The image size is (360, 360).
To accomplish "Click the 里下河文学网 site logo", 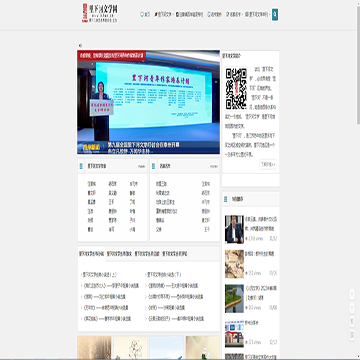I will 100,13.
